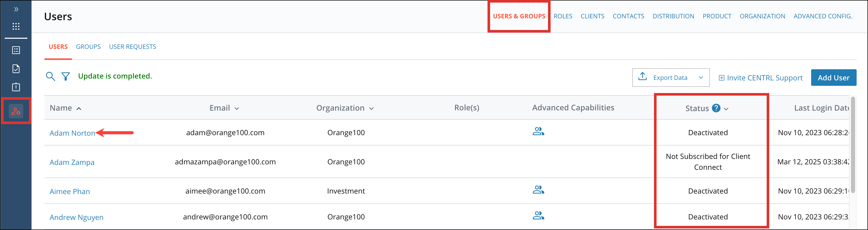
Task: Click the search magnifier icon
Action: pyautogui.click(x=50, y=76)
